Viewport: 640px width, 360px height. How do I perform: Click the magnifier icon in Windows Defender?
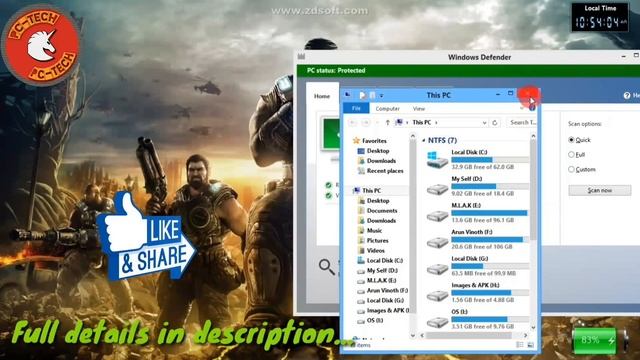pos(327,267)
